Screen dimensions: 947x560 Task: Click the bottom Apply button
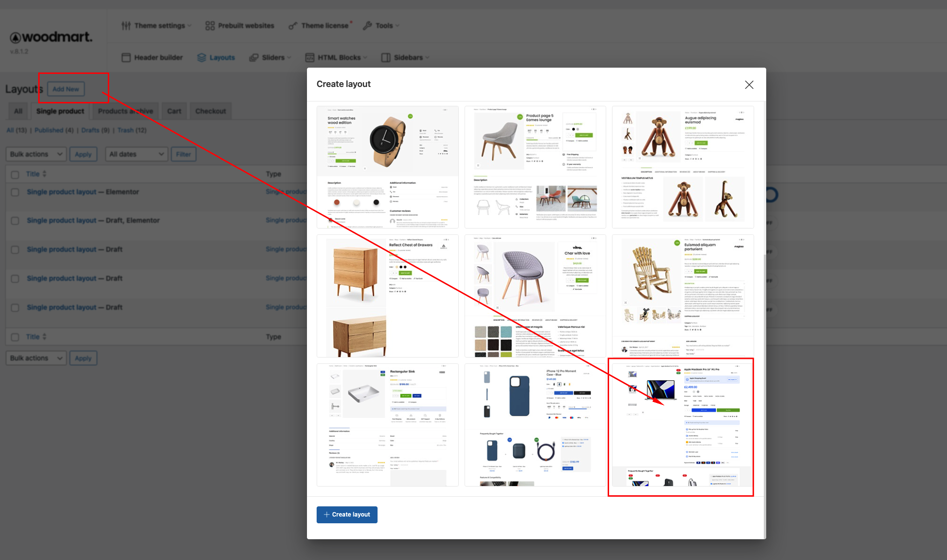click(x=83, y=358)
